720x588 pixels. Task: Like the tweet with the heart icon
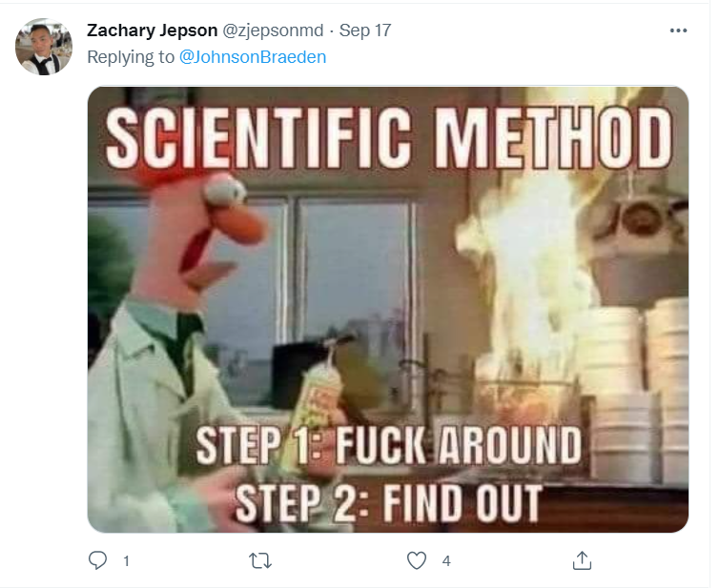pyautogui.click(x=417, y=560)
